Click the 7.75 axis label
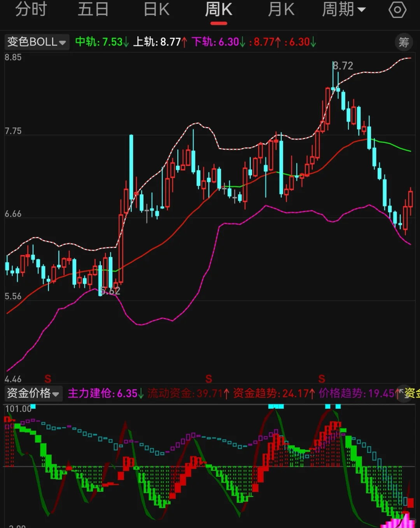 [13, 131]
